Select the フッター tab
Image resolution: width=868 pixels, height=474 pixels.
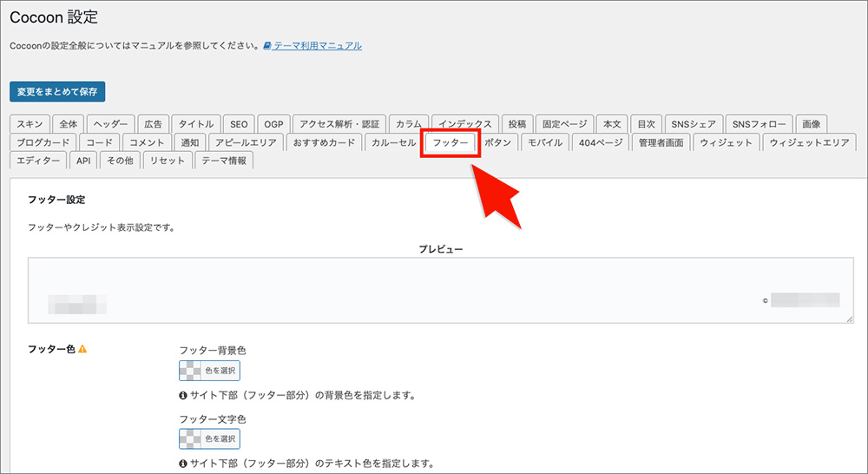click(x=450, y=142)
